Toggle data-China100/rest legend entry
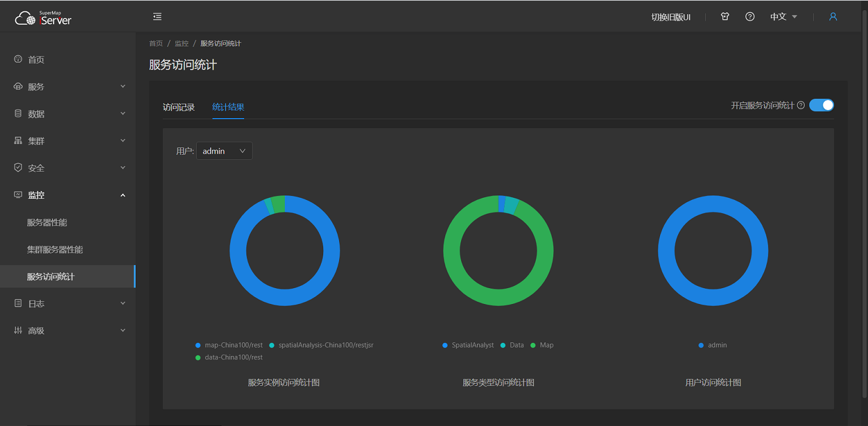868x426 pixels. tap(229, 358)
